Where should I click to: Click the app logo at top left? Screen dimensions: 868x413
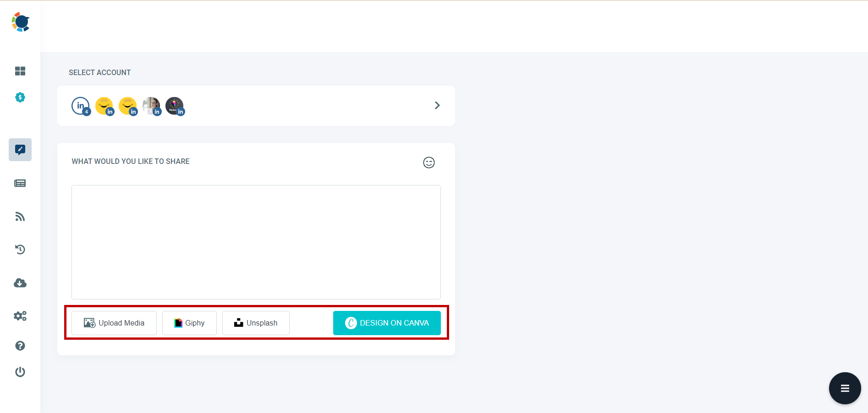(20, 22)
